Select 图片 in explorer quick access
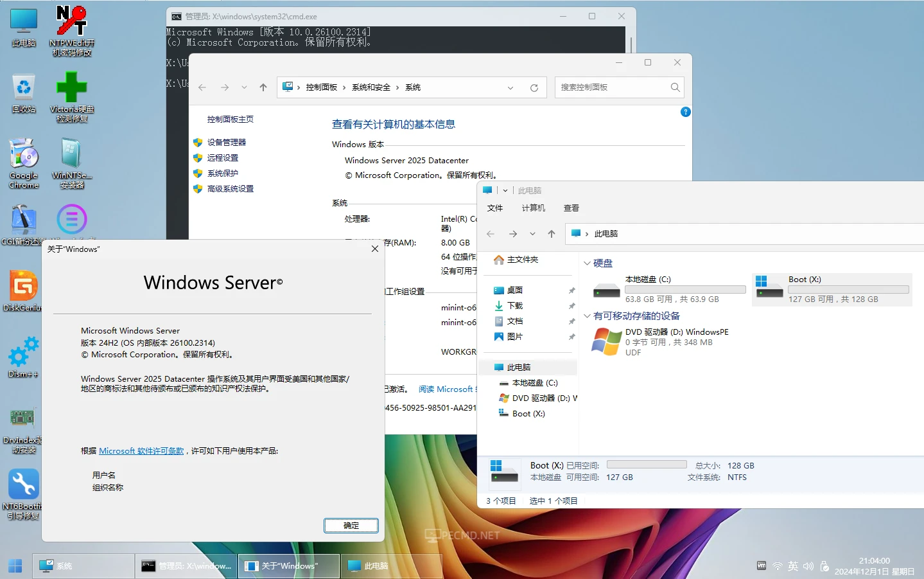924x579 pixels. [515, 337]
